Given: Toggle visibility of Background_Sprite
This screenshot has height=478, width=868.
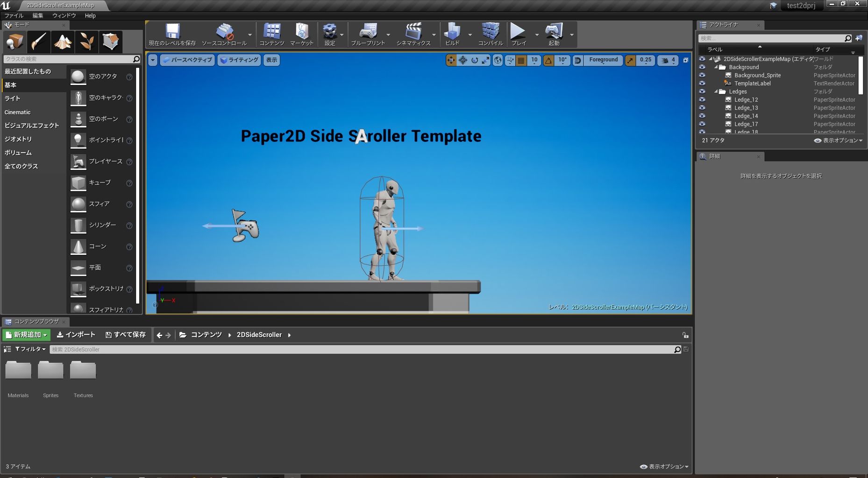Looking at the screenshot, I should (702, 75).
